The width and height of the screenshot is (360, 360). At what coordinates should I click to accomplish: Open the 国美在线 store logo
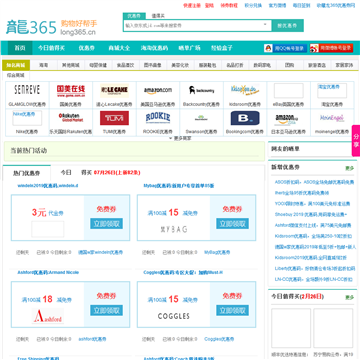tap(71, 90)
